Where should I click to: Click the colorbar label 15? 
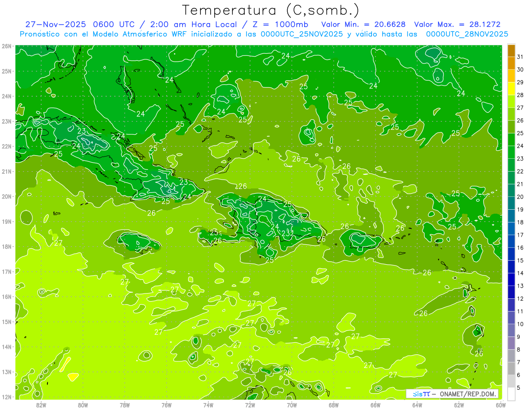(520, 260)
